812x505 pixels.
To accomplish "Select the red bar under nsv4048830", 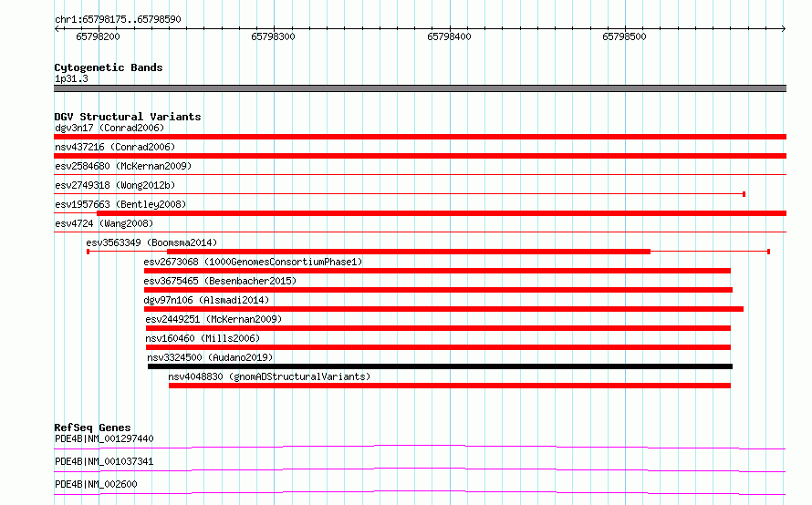I will click(450, 386).
